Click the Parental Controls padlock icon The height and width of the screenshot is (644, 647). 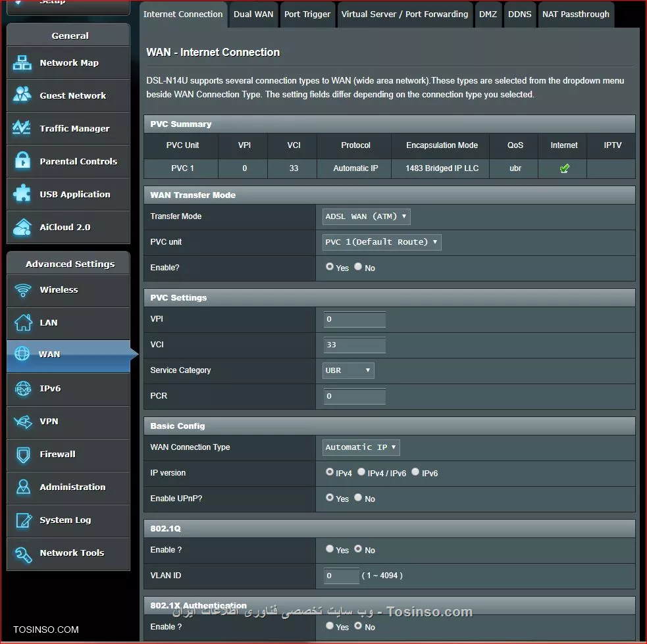(22, 161)
